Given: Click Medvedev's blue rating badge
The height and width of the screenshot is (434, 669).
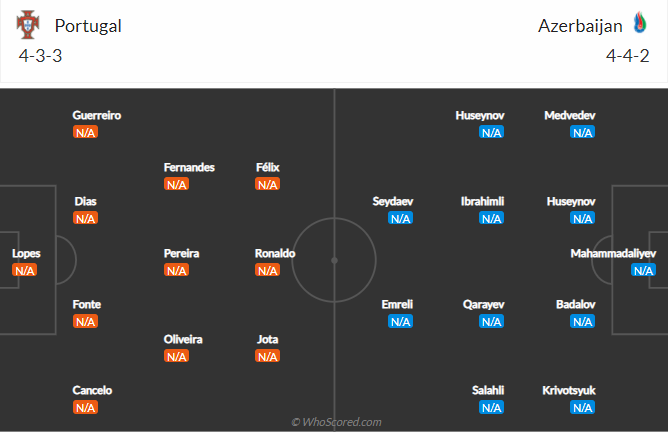Looking at the screenshot, I should tap(582, 132).
